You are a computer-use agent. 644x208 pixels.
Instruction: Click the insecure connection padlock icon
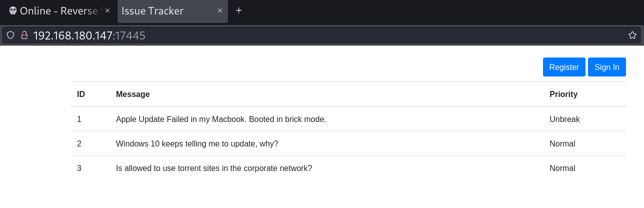23,35
